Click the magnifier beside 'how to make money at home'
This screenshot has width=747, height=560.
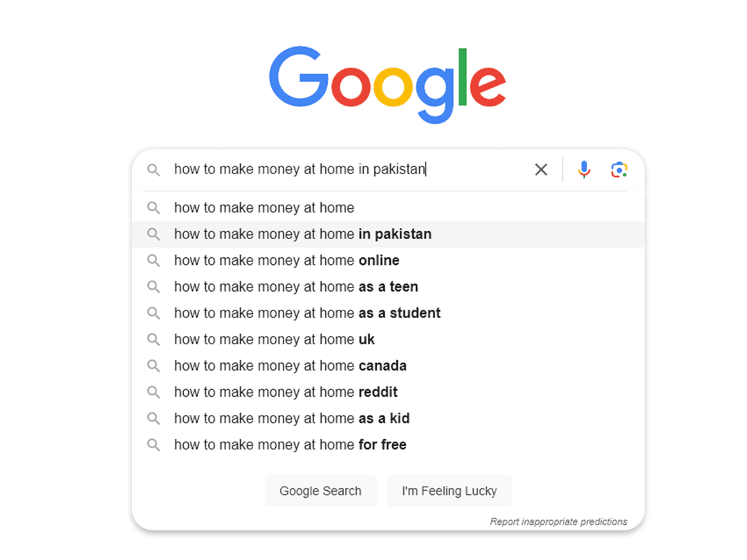coord(154,207)
